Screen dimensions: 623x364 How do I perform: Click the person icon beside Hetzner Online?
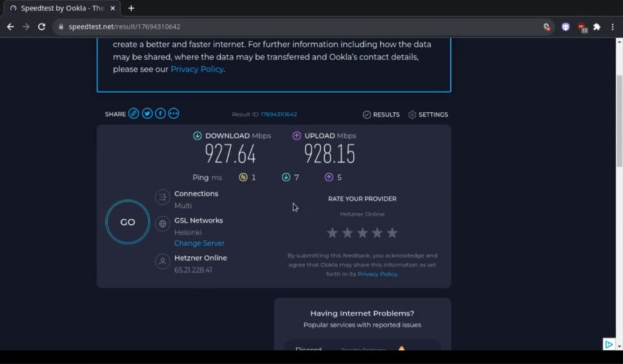(162, 261)
